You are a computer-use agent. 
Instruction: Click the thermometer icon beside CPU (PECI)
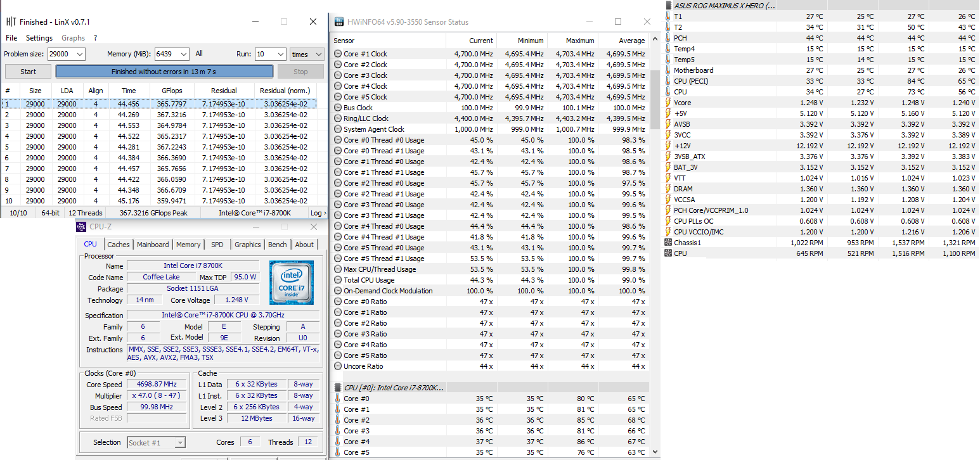pyautogui.click(x=667, y=81)
